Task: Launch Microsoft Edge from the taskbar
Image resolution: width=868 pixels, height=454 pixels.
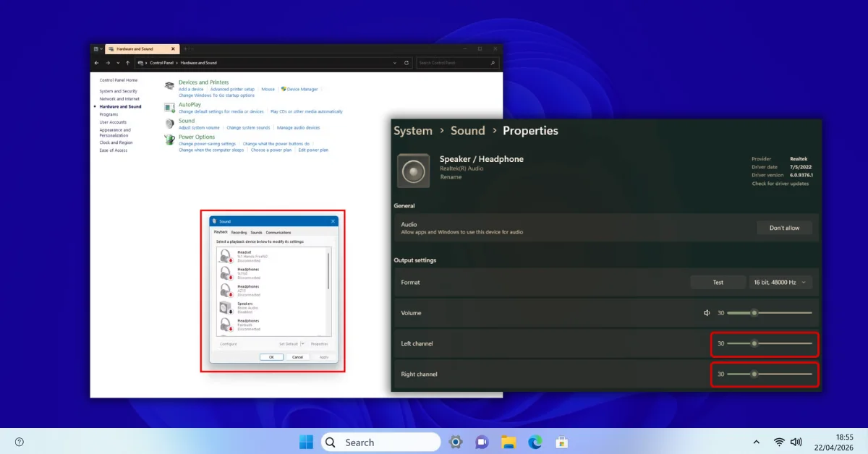Action: (x=535, y=442)
